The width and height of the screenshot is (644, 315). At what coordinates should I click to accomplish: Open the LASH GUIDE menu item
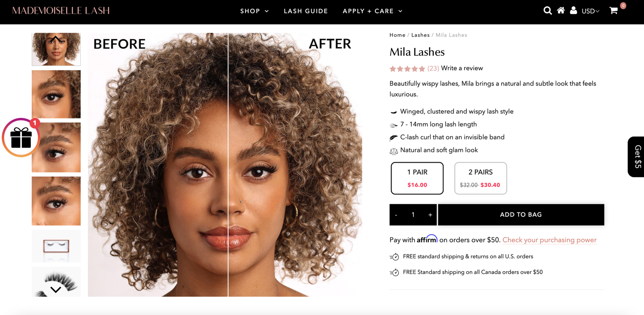click(x=306, y=11)
